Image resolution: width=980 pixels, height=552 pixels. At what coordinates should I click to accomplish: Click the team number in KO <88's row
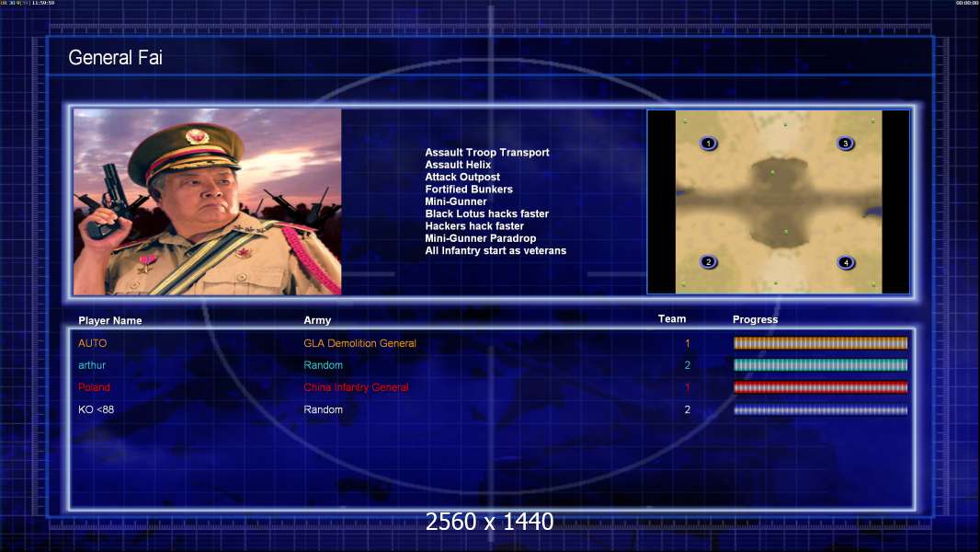click(x=688, y=409)
